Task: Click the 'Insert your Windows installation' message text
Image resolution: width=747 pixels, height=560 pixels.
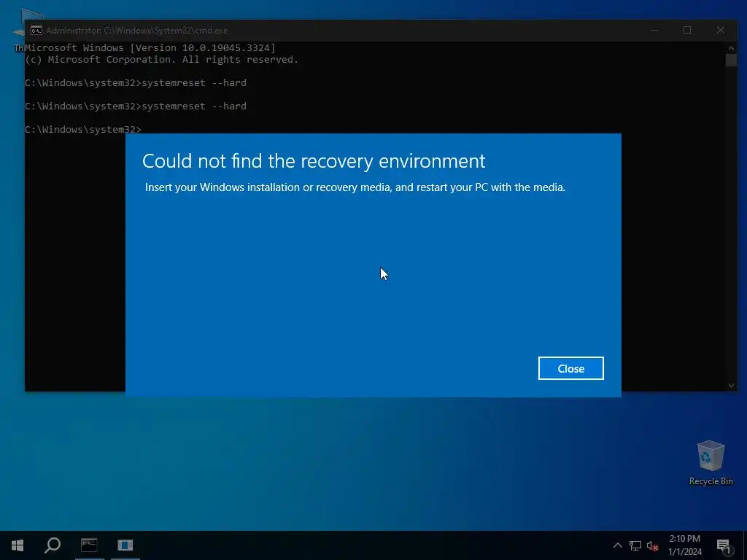Action: [x=355, y=187]
